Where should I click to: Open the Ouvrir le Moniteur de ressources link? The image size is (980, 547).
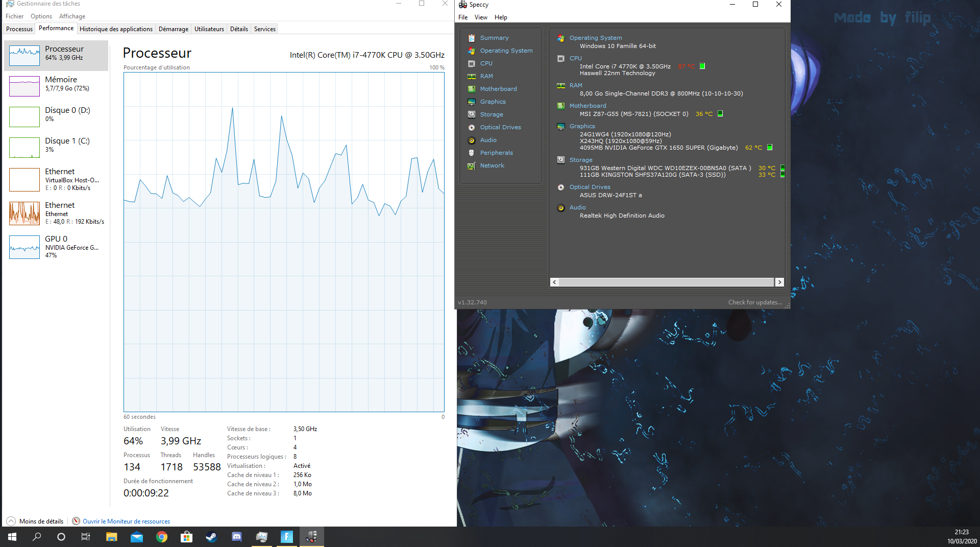point(126,521)
